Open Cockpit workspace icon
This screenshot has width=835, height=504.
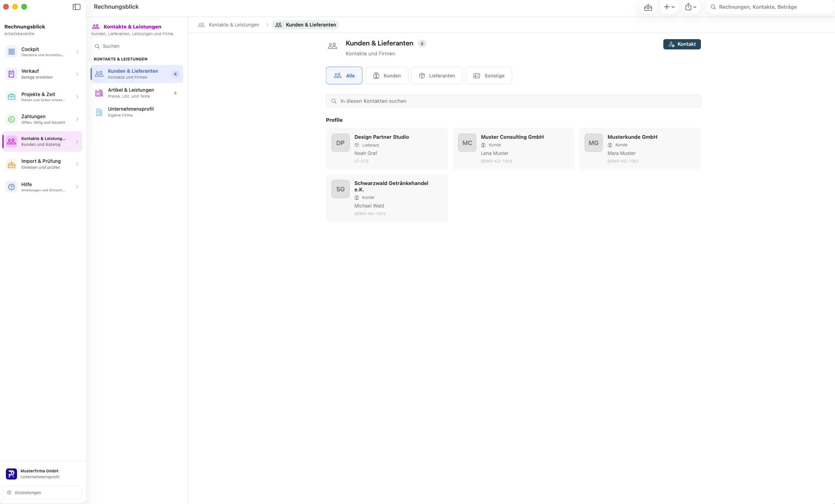click(x=11, y=52)
